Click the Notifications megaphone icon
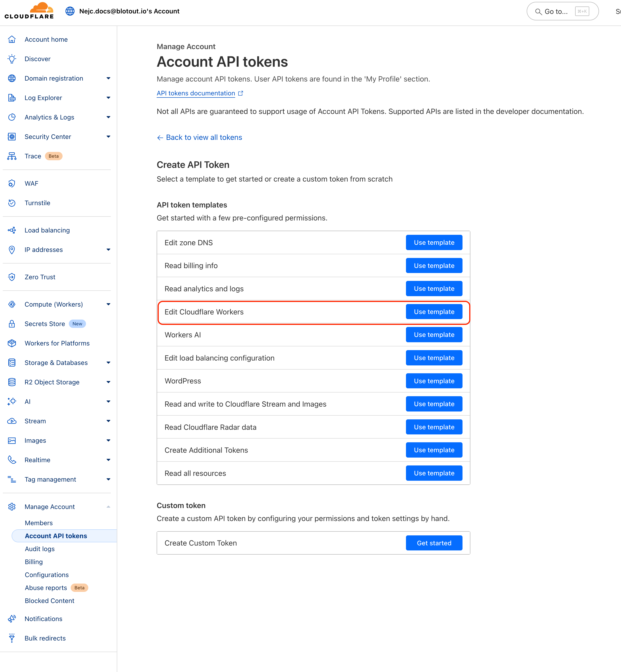621x672 pixels. pos(12,619)
